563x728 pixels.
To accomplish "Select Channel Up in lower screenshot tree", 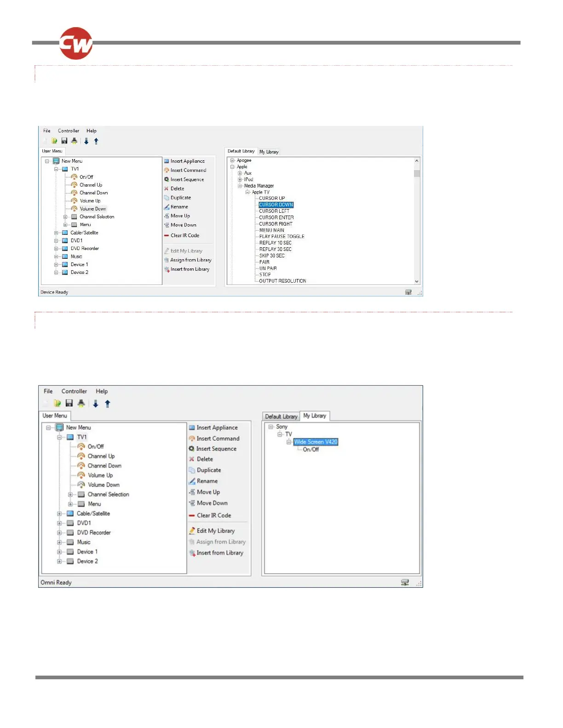I will [x=101, y=456].
